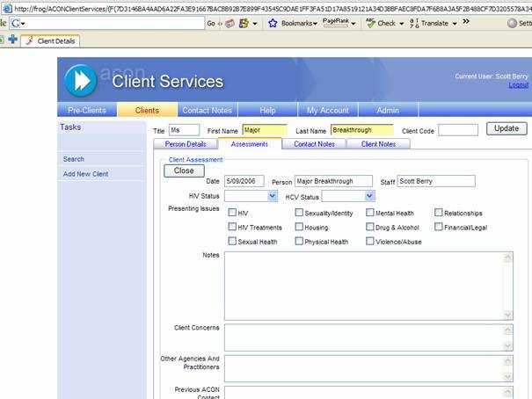Tick the HIV presenting issue checkbox
The image size is (532, 399).
[232, 213]
